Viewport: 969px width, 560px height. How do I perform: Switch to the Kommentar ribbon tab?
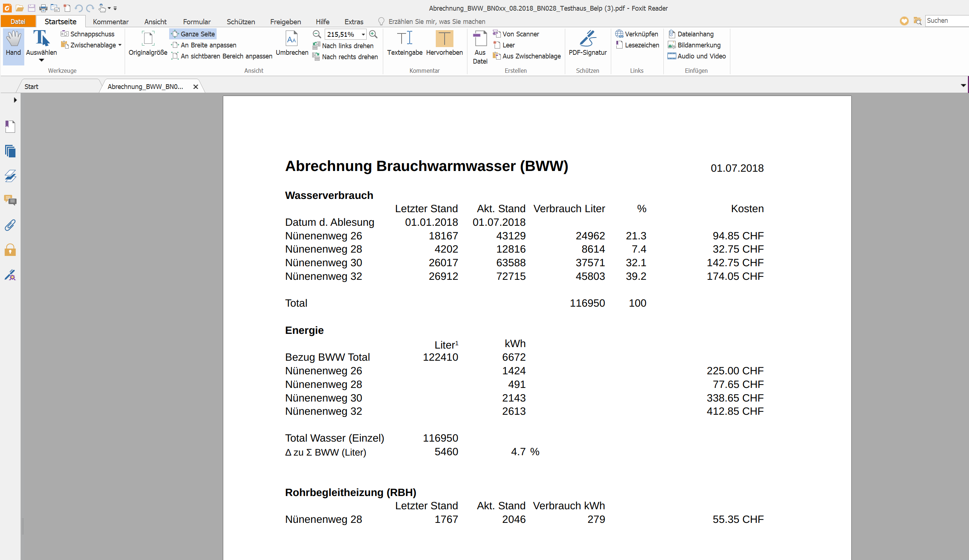point(111,22)
